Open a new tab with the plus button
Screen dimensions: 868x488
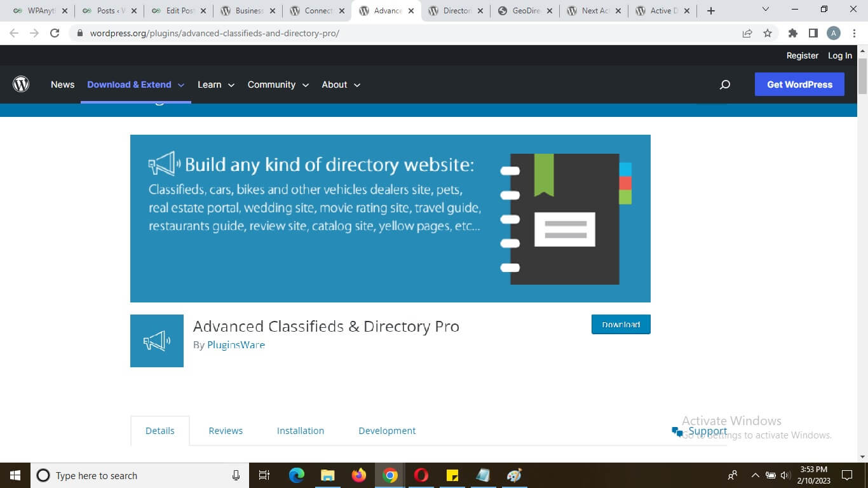711,11
